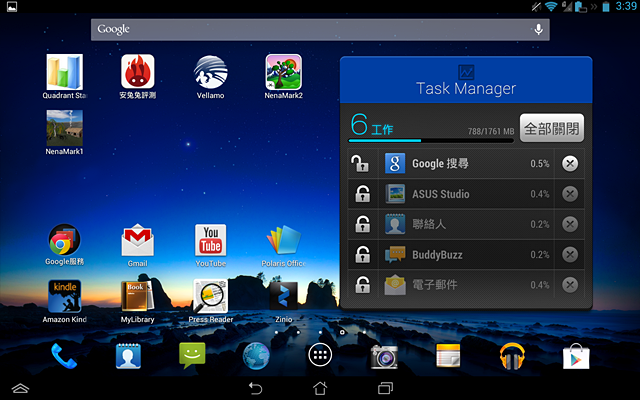The image size is (640, 400).
Task: Open the Task Manager widget header
Action: click(x=466, y=80)
